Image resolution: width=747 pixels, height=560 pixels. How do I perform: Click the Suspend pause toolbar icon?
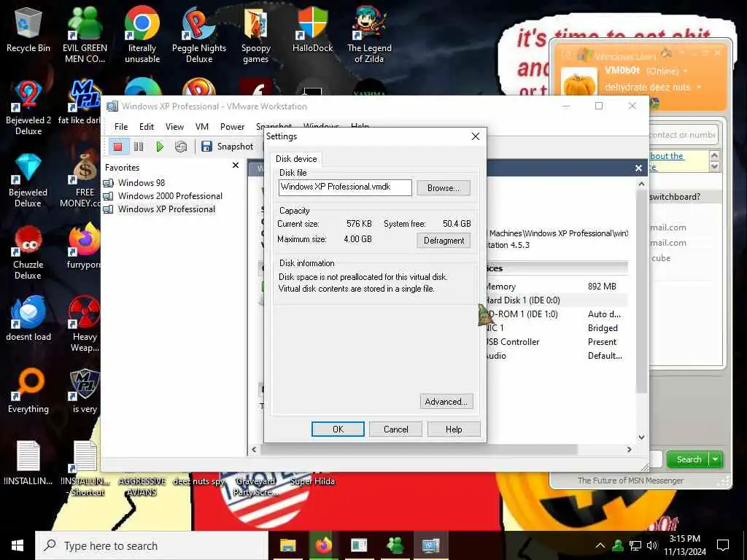(139, 147)
